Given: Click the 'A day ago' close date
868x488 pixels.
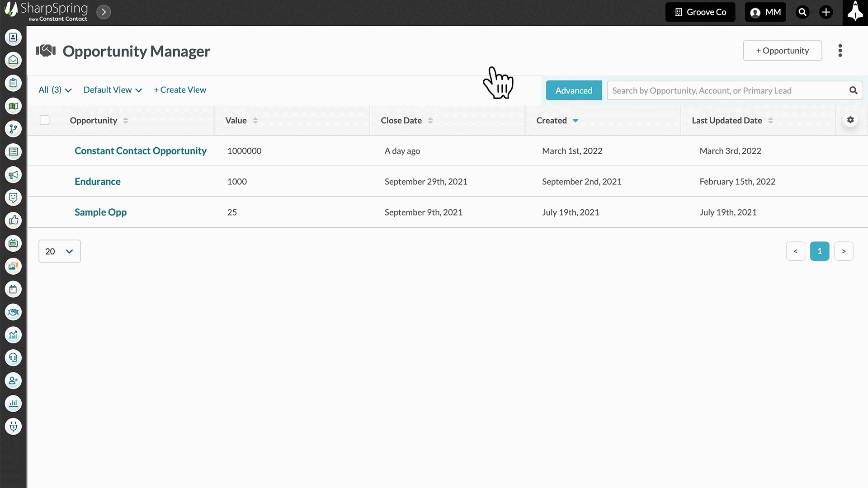Looking at the screenshot, I should (402, 151).
